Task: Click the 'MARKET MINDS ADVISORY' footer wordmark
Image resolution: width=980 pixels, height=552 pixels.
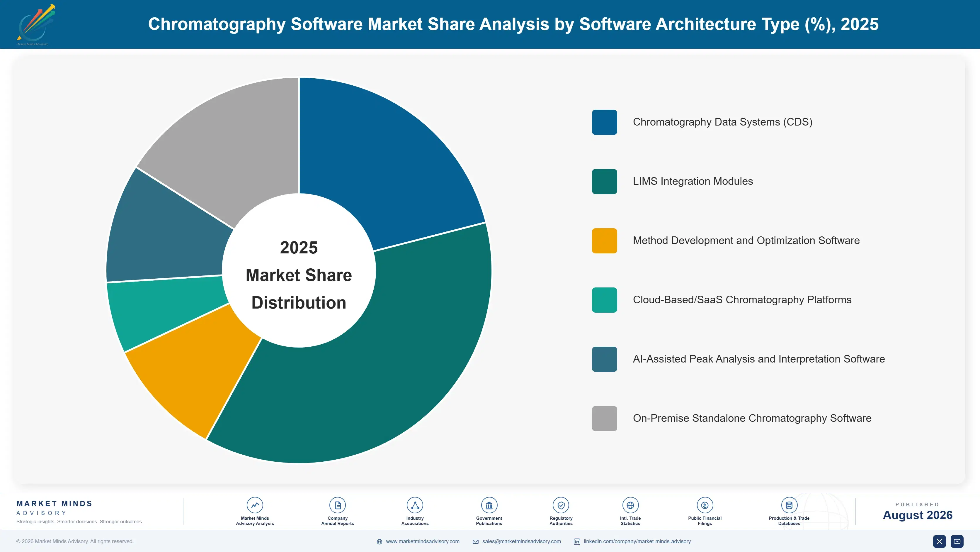Action: [x=55, y=508]
